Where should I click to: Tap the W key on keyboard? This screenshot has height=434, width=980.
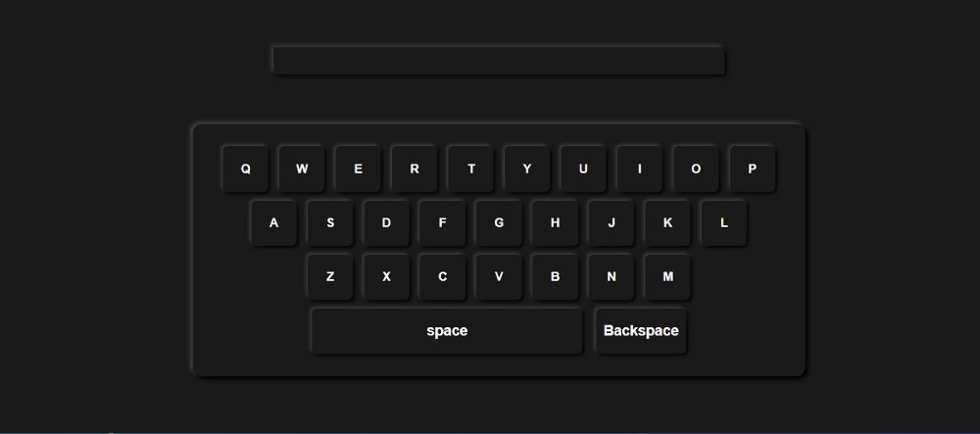point(302,169)
